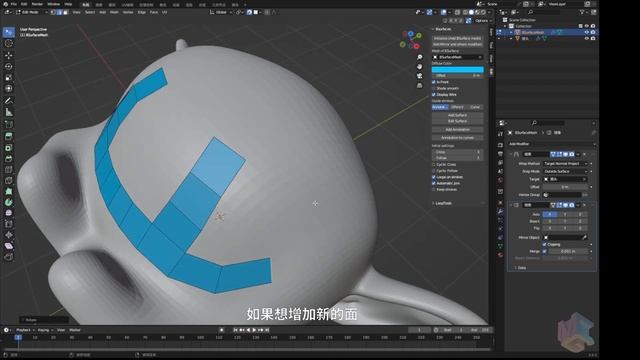Select the Bevel tool

click(9, 159)
